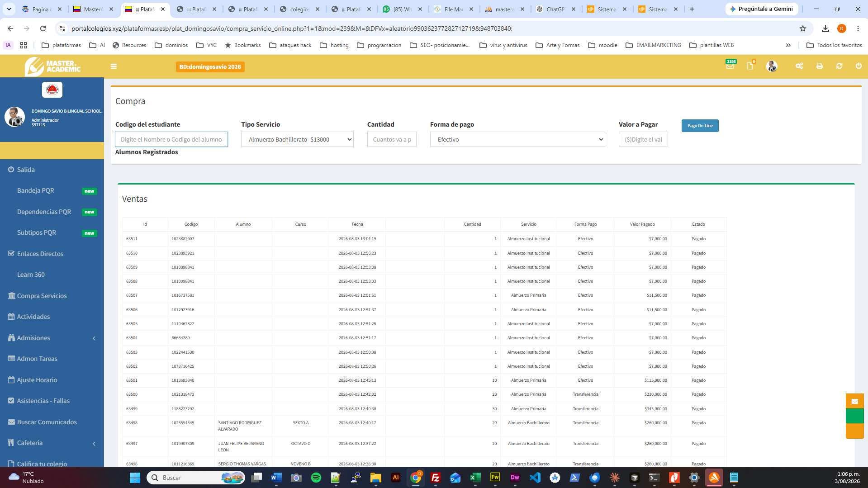
Task: Open Dreamweaver from the taskbar
Action: [x=515, y=478]
